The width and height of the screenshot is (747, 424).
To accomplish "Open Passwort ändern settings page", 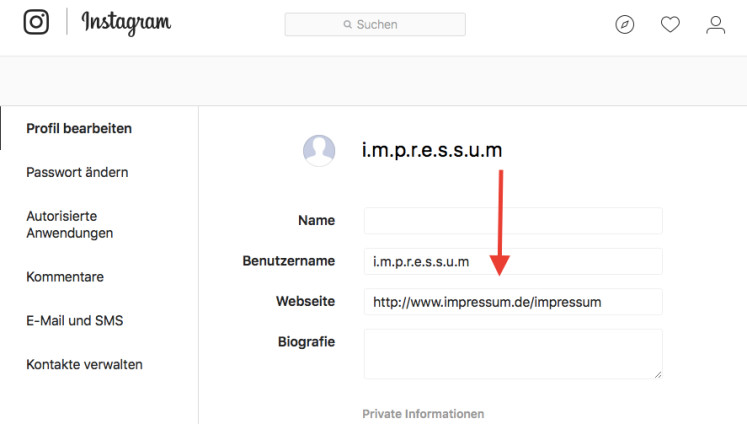I will coord(77,172).
